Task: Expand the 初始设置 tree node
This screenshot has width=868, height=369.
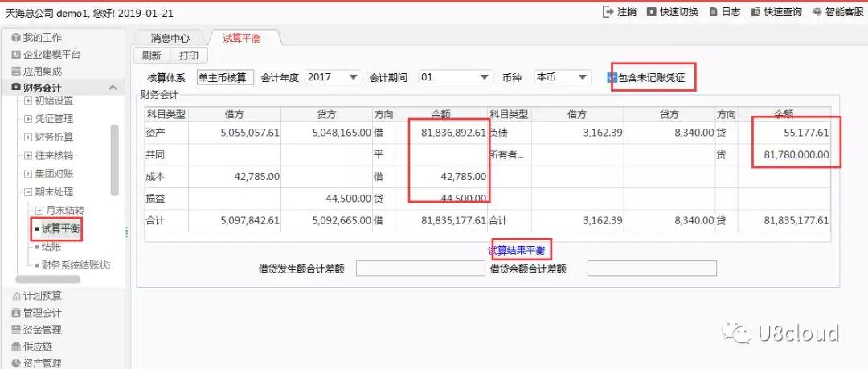Action: 28,100
